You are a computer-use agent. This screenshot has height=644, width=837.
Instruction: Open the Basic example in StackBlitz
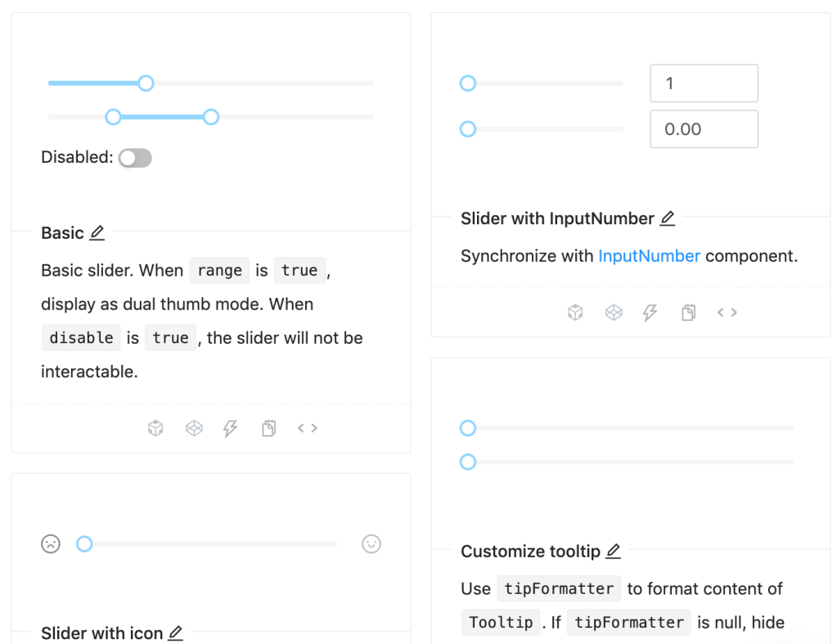(229, 427)
